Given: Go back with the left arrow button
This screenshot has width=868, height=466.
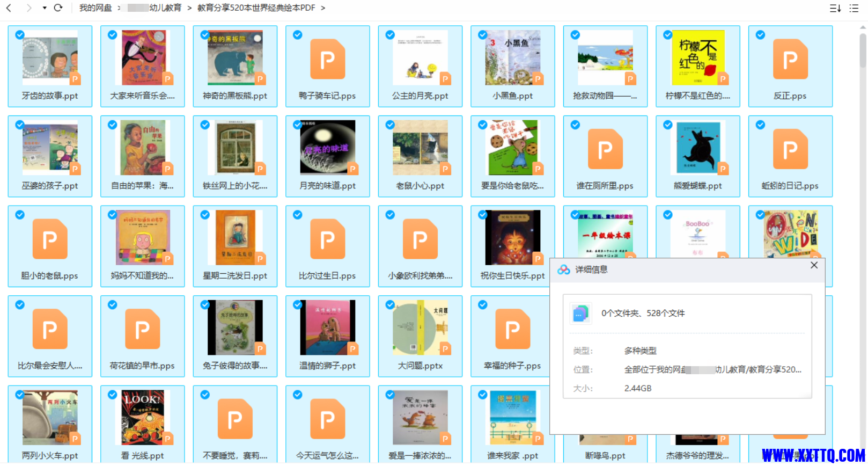Looking at the screenshot, I should (x=9, y=8).
